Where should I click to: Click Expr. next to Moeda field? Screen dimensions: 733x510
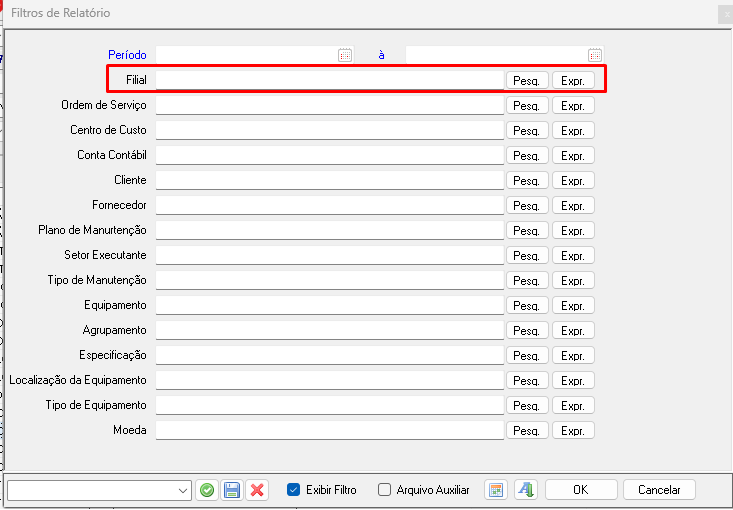pos(573,430)
